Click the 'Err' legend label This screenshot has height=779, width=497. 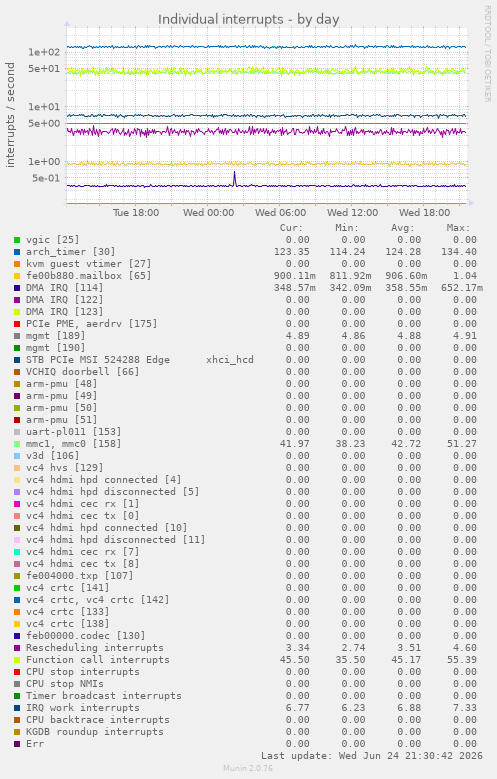(35, 744)
